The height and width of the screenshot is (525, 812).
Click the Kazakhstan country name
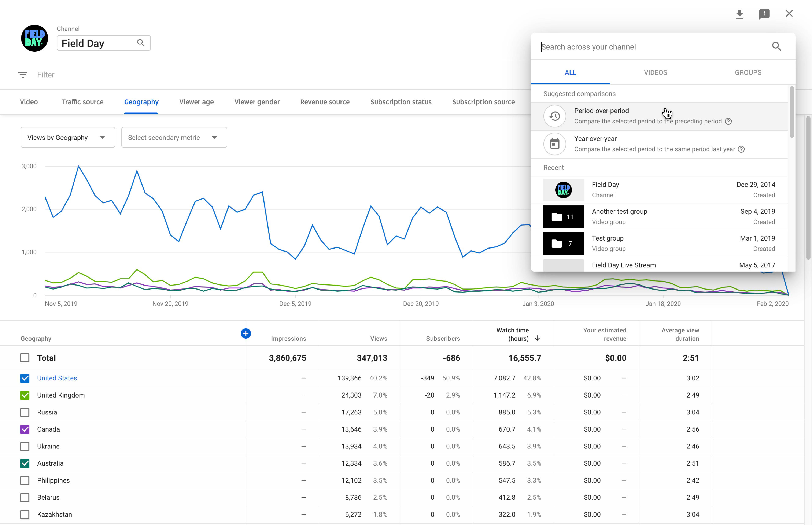click(x=55, y=515)
